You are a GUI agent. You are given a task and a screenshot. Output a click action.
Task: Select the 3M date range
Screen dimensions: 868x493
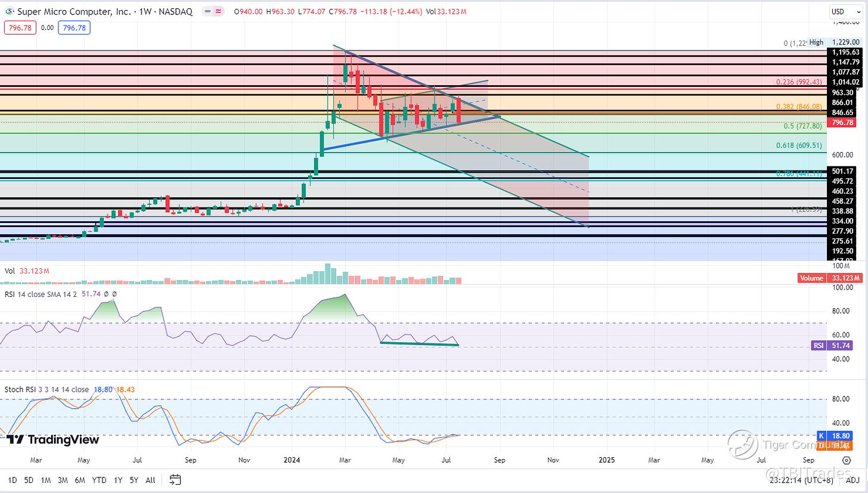(x=63, y=479)
